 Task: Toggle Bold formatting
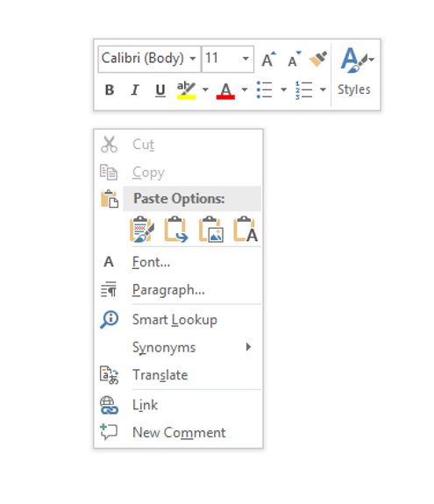110,90
